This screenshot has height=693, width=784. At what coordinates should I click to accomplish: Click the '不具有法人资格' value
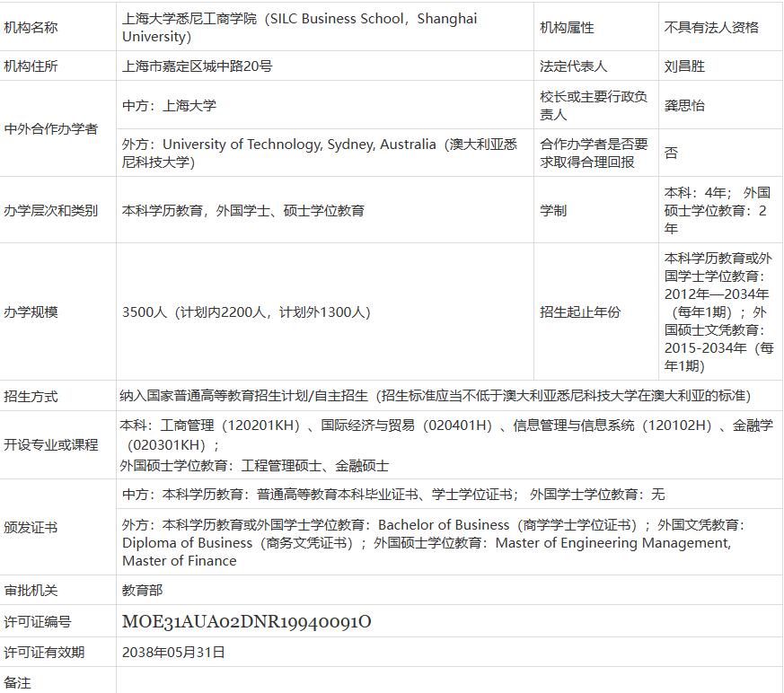(x=711, y=27)
